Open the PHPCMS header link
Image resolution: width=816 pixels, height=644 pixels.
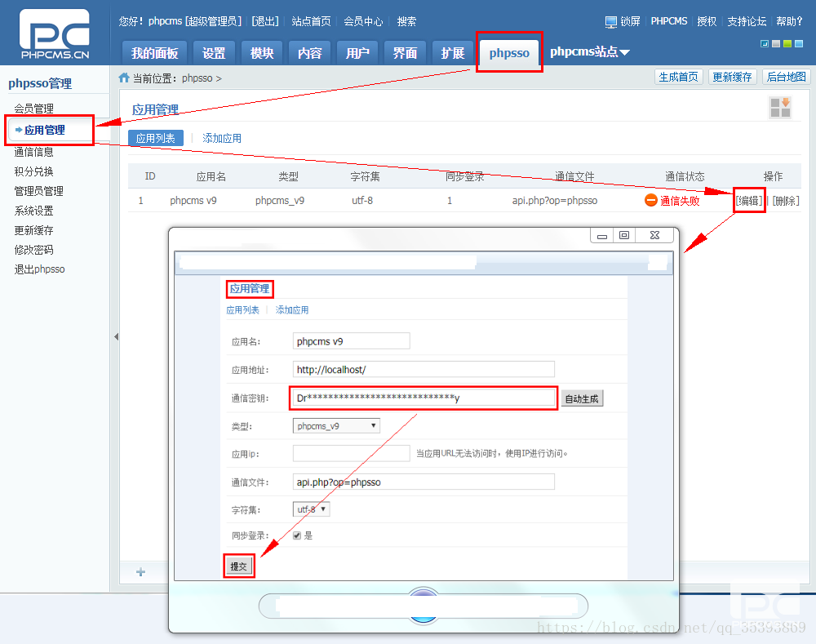point(669,21)
